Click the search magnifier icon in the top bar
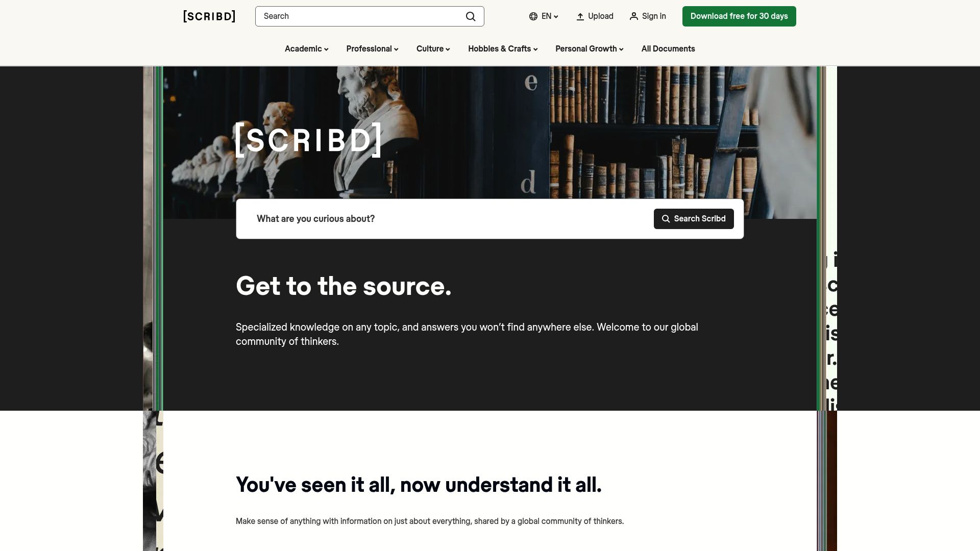This screenshot has height=551, width=980. click(470, 16)
